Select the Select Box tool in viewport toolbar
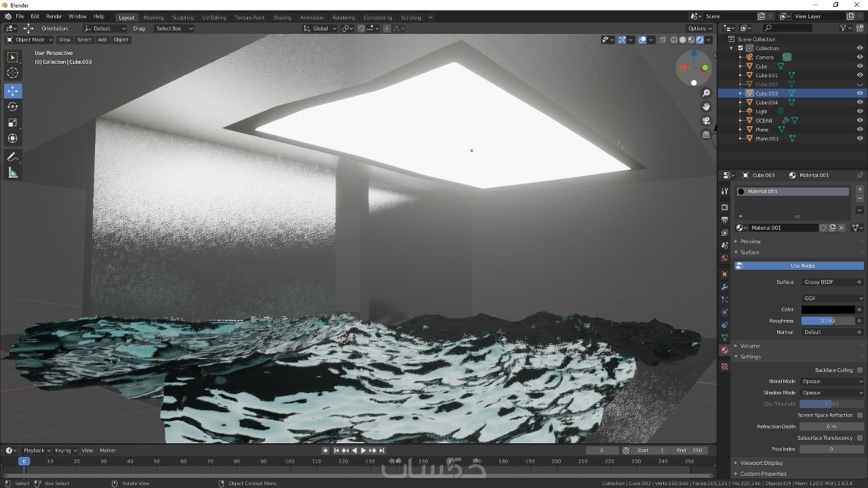868x488 pixels. [13, 58]
